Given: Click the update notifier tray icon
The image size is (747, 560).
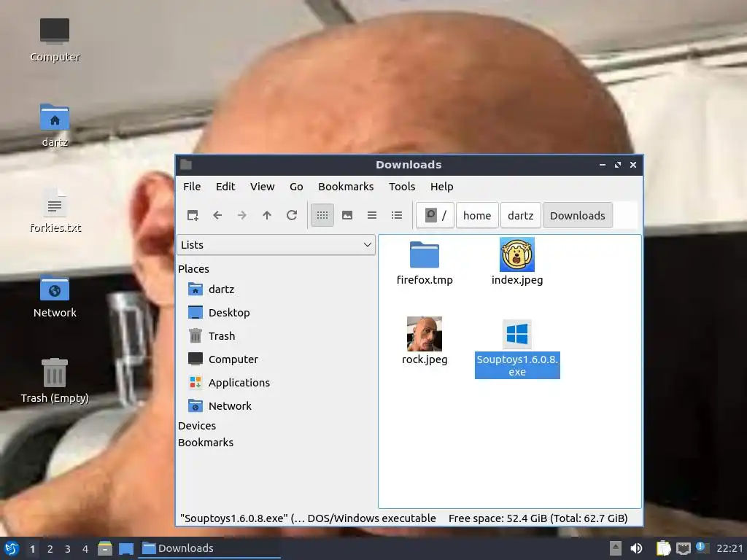Looking at the screenshot, I should [x=703, y=548].
